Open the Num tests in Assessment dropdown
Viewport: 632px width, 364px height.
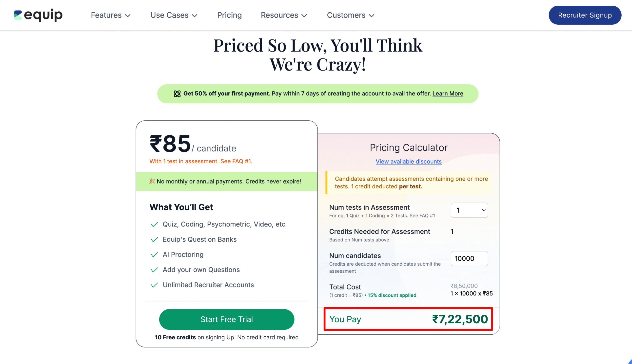[x=469, y=210]
